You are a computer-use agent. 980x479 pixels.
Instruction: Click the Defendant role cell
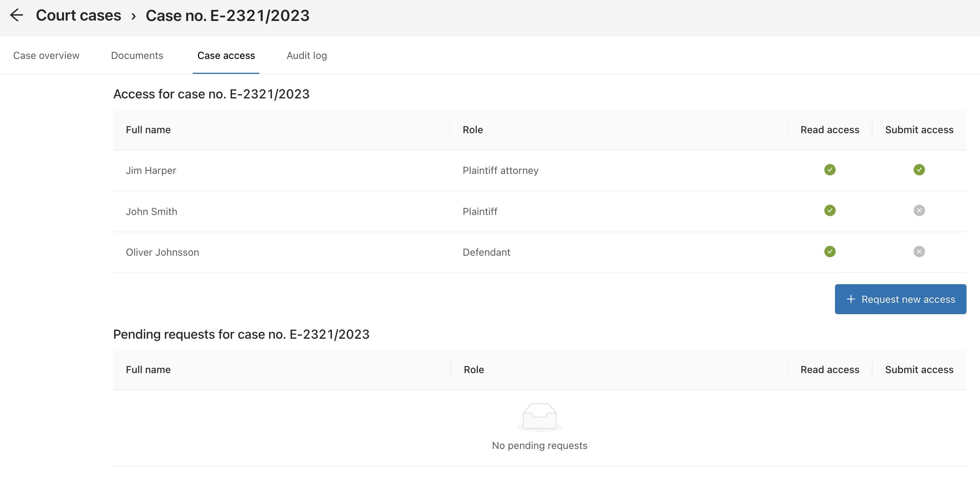point(486,252)
